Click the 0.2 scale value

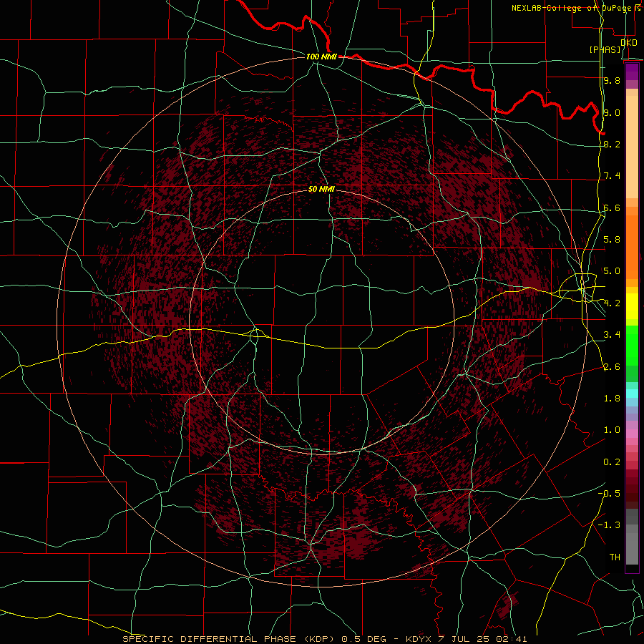click(612, 462)
